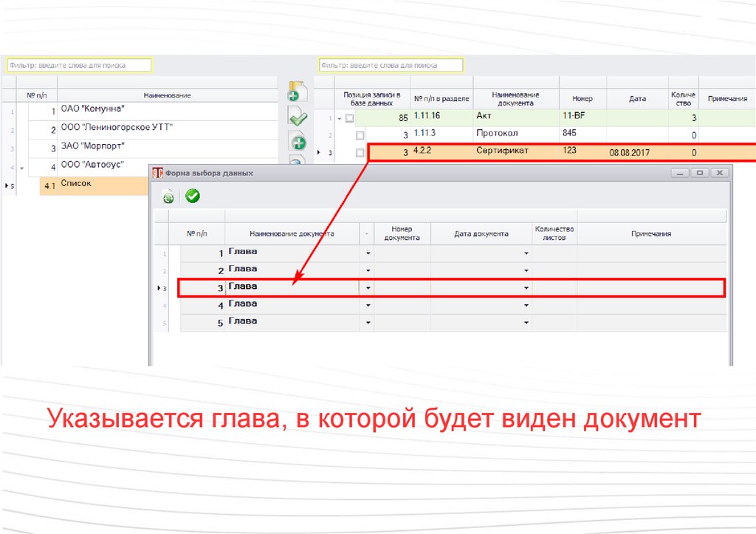
Task: Tick the checkbox in the 'Протокол' row
Action: [360, 135]
